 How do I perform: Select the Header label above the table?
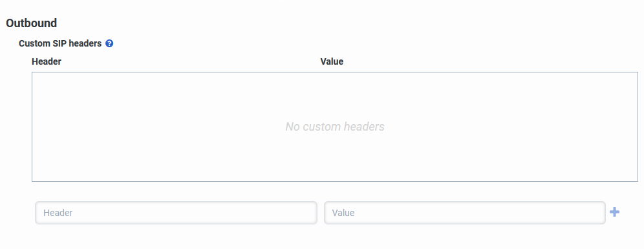pyautogui.click(x=47, y=61)
